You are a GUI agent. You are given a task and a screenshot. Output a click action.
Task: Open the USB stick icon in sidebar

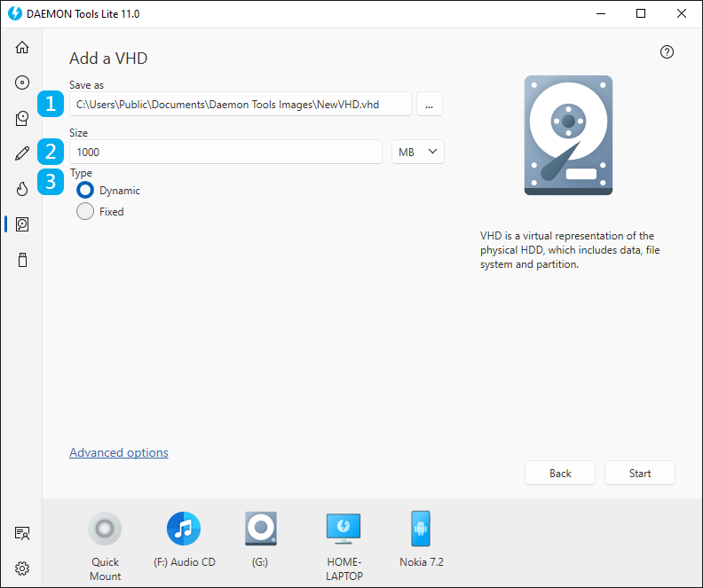coord(22,260)
